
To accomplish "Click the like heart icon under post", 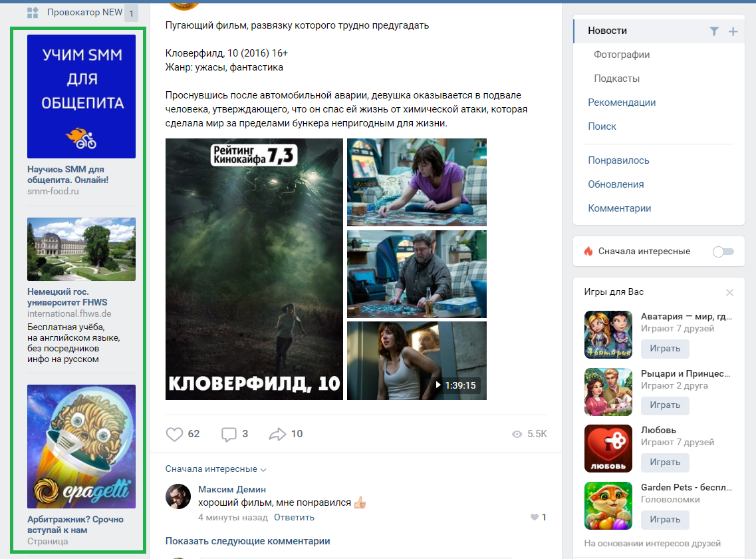I will (174, 434).
